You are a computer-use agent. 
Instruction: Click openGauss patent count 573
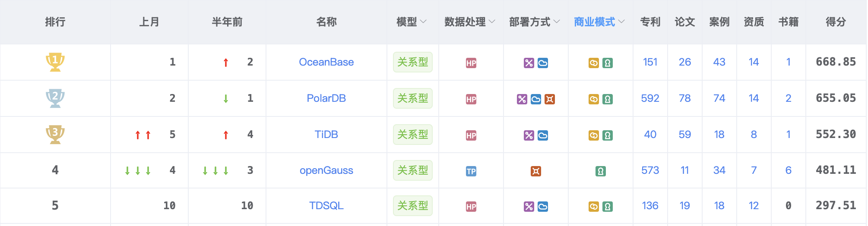pos(650,170)
